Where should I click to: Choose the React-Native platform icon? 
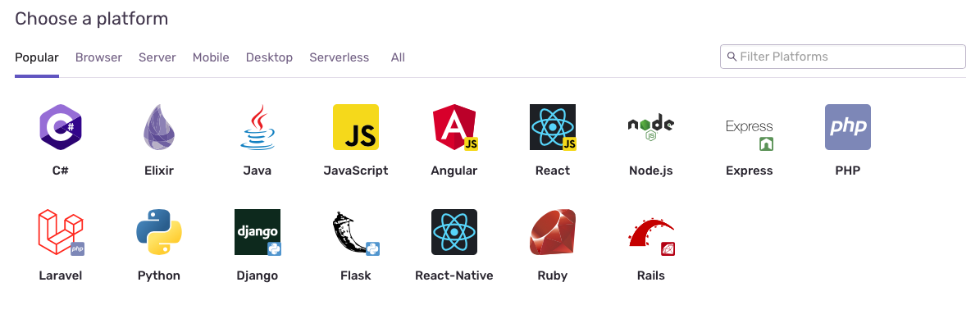coord(454,232)
